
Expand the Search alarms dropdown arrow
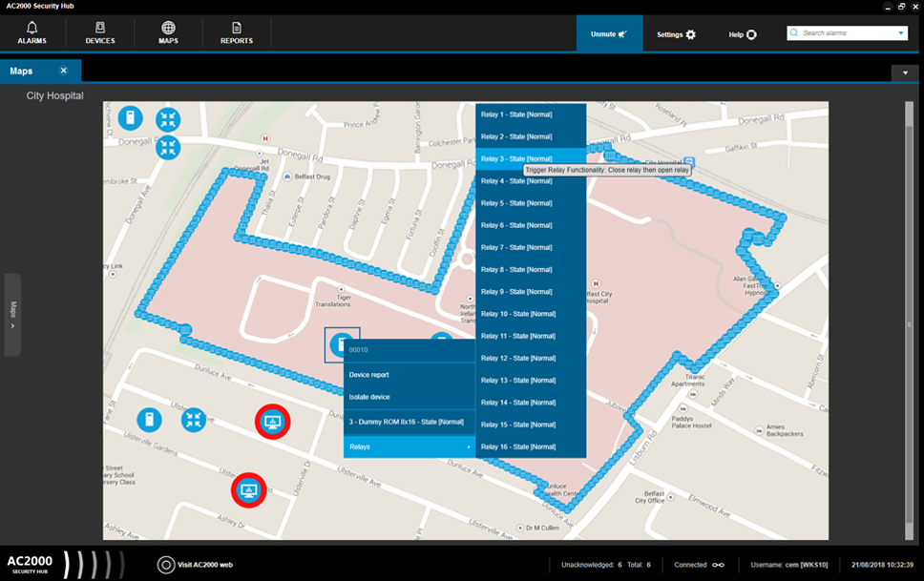pyautogui.click(x=901, y=33)
